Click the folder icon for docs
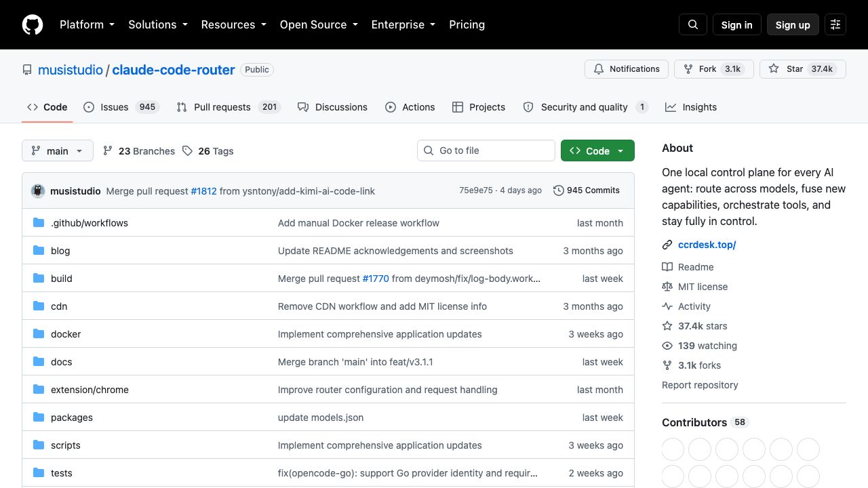 coord(39,361)
